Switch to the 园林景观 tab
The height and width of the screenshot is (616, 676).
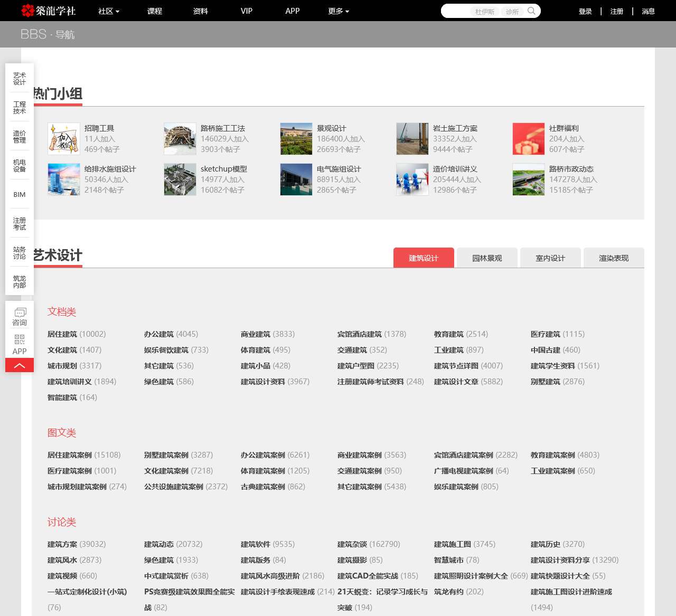(x=487, y=258)
